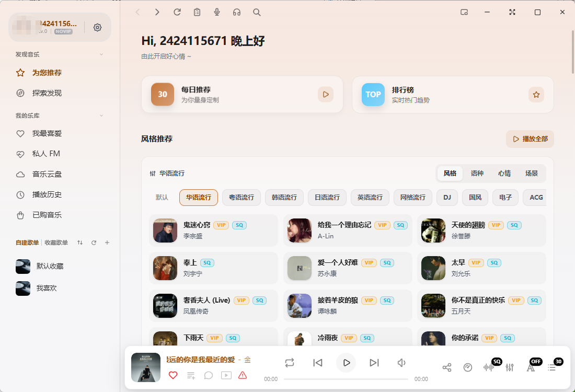Viewport: 575px width, 392px height.
Task: Select the 粤语流行 genre chip
Action: click(241, 197)
